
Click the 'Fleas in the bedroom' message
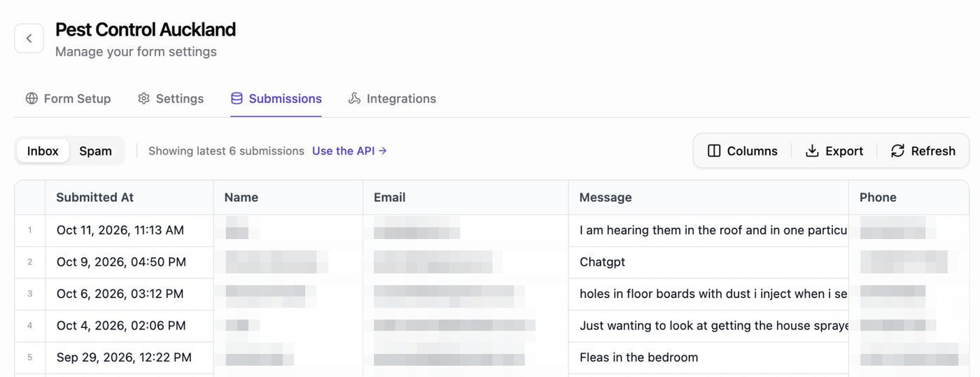tap(708, 357)
